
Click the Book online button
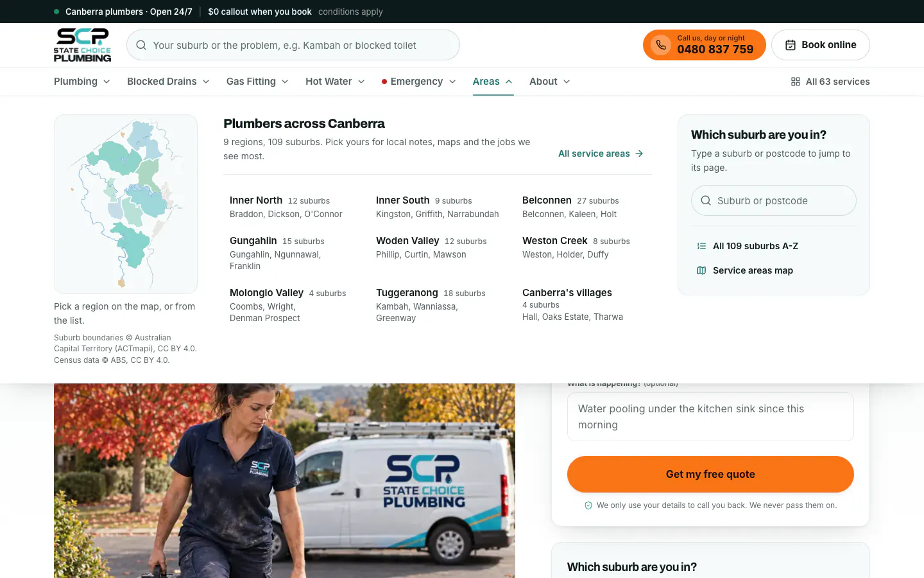(x=820, y=45)
